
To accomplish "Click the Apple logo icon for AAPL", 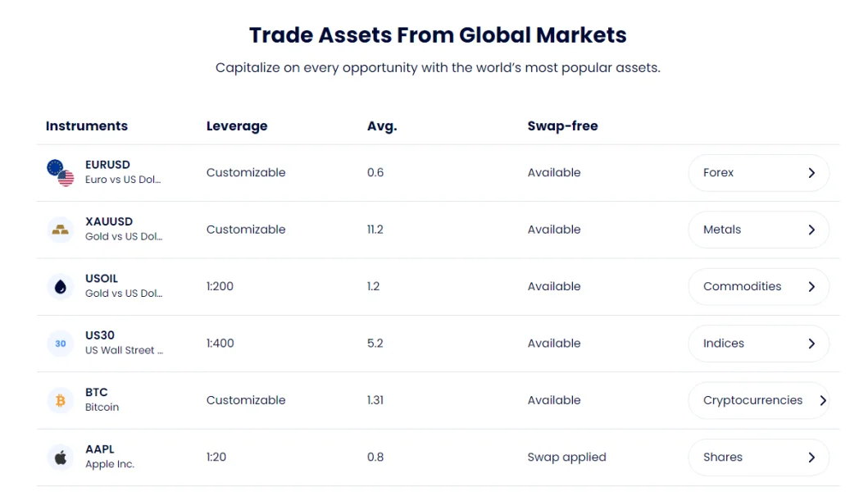I will [x=61, y=458].
